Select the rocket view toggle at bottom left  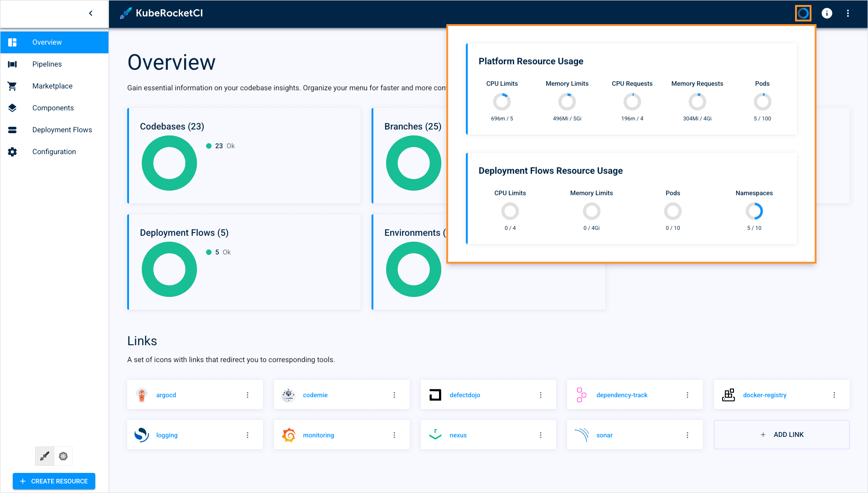click(x=44, y=456)
